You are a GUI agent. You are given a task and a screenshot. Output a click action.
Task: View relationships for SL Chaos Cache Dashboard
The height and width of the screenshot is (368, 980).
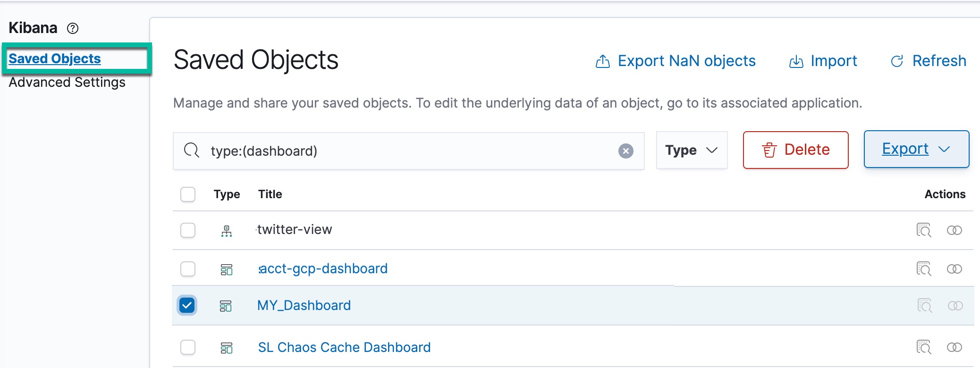point(954,347)
